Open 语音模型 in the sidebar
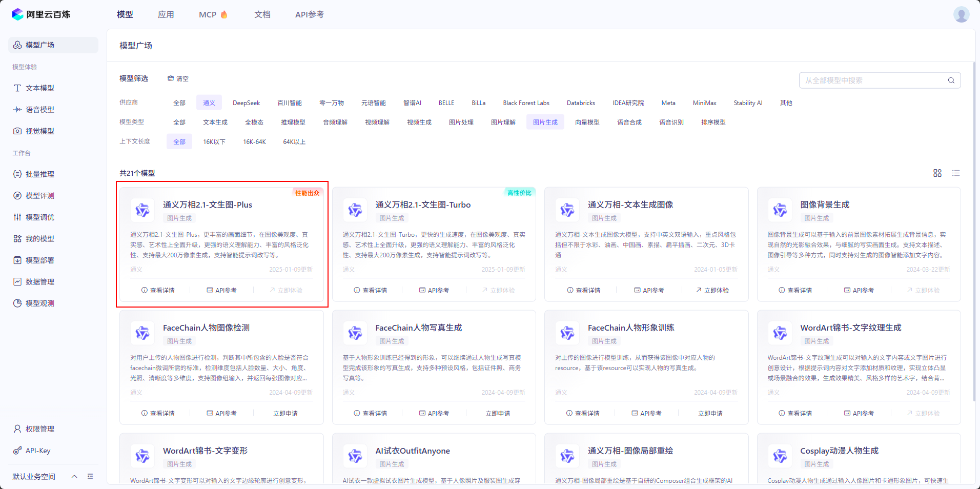Viewport: 980px width, 489px height. click(53, 110)
